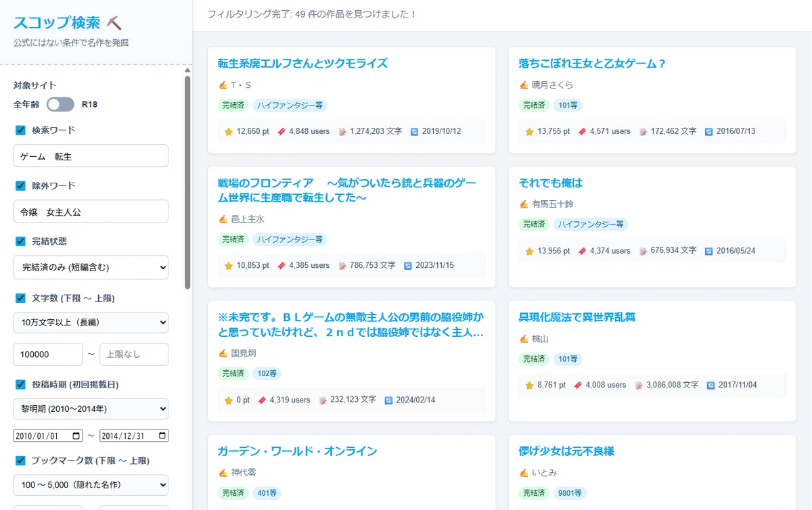Open the 100 ～ 5,000（隠れた名作） dropdown
Image resolution: width=812 pixels, height=510 pixels.
(x=91, y=485)
